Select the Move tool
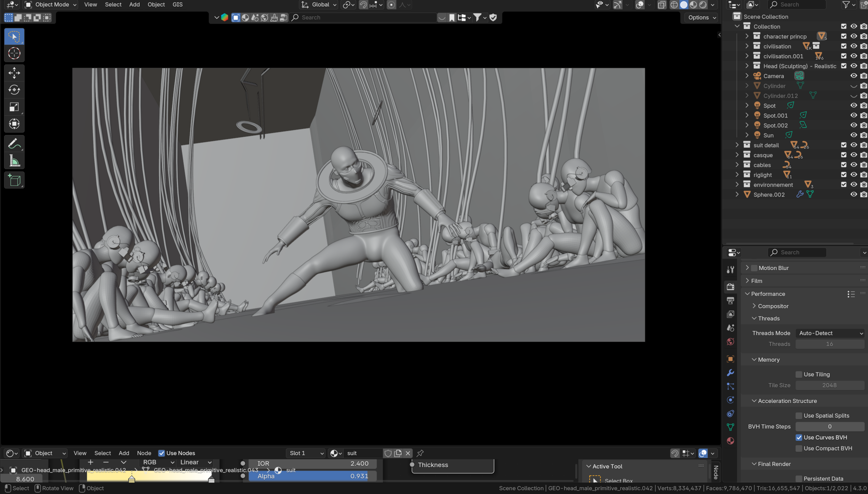Image resolution: width=868 pixels, height=494 pixels. click(x=14, y=73)
